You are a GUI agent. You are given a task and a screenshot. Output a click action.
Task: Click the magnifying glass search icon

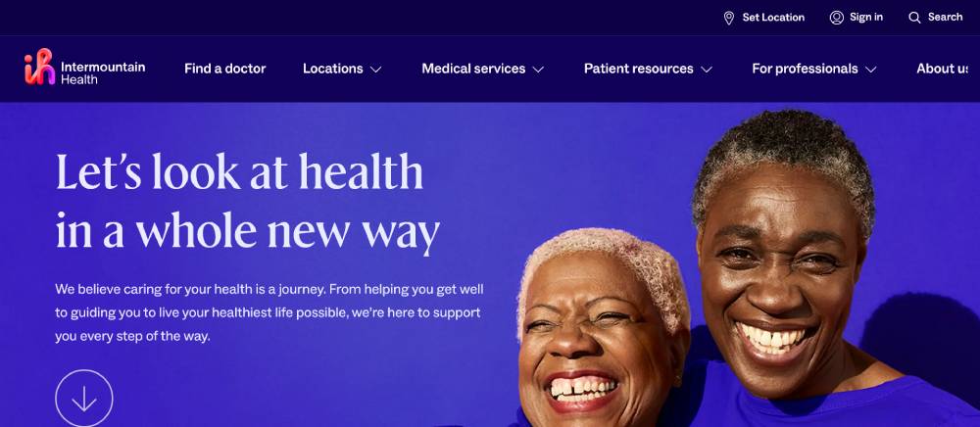pyautogui.click(x=914, y=18)
